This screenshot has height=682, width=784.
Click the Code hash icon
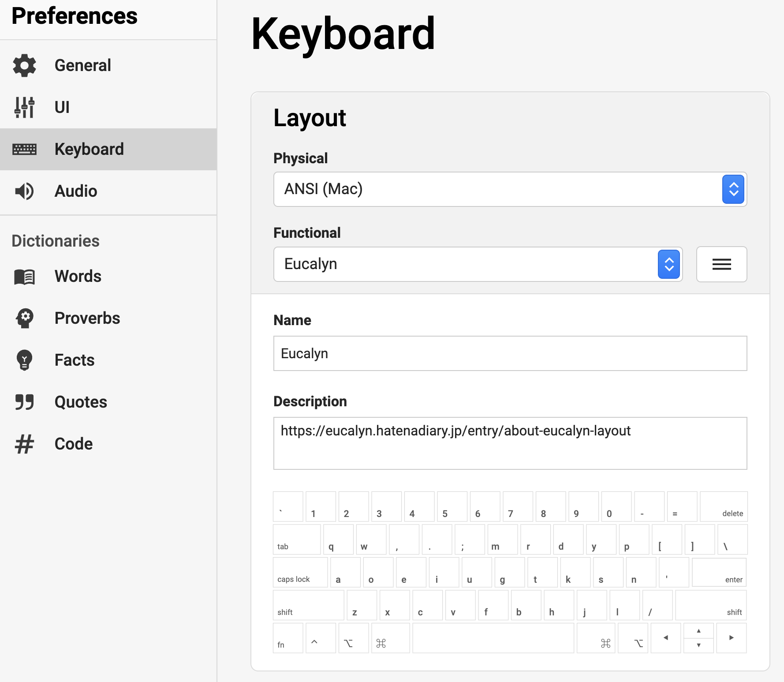[25, 444]
